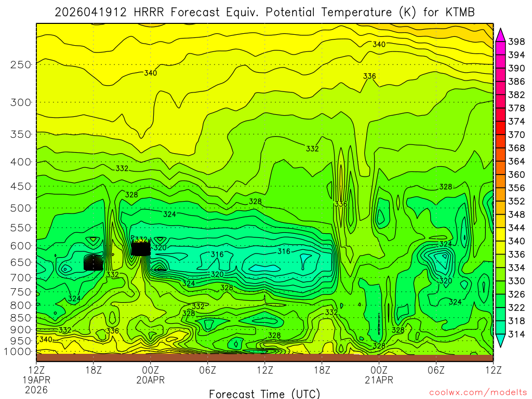532x399 pixels.
Task: Pick the orange swatch between 360 and 356
Action: 500,181
